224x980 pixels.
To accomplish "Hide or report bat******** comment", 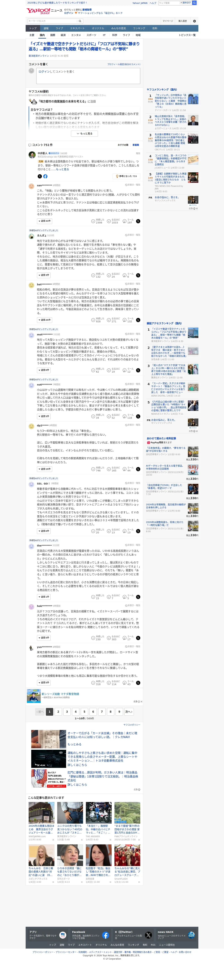I will (x=133, y=284).
